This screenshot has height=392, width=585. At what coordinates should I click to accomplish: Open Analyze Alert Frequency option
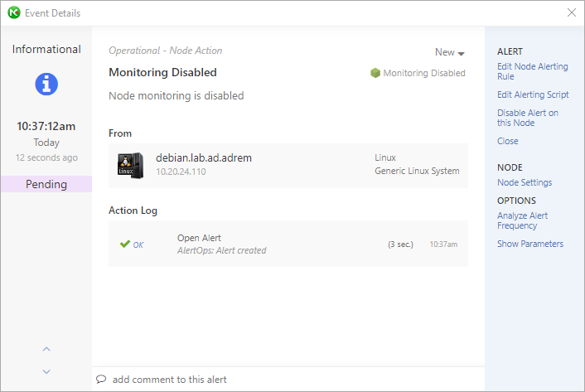(x=522, y=220)
